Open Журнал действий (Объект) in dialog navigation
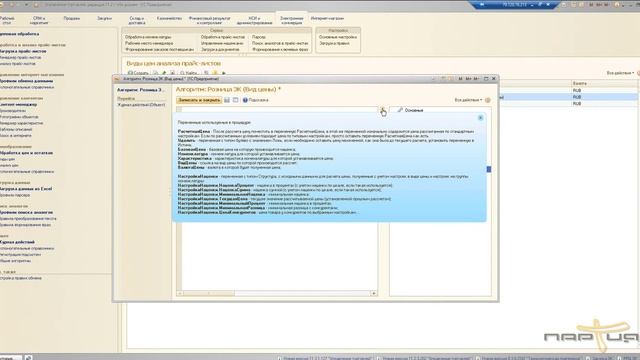Screen dimensions: 640x360 pyautogui.click(x=141, y=105)
